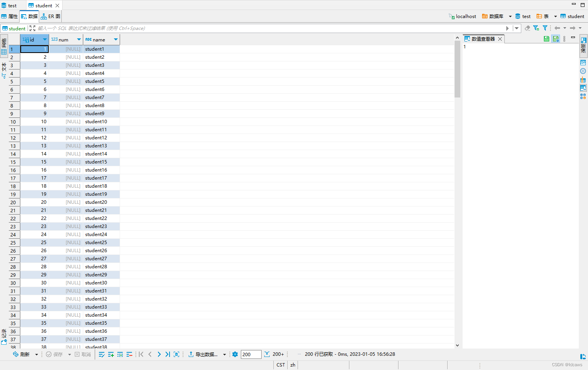Open the ER 图 diagram tab

(51, 17)
